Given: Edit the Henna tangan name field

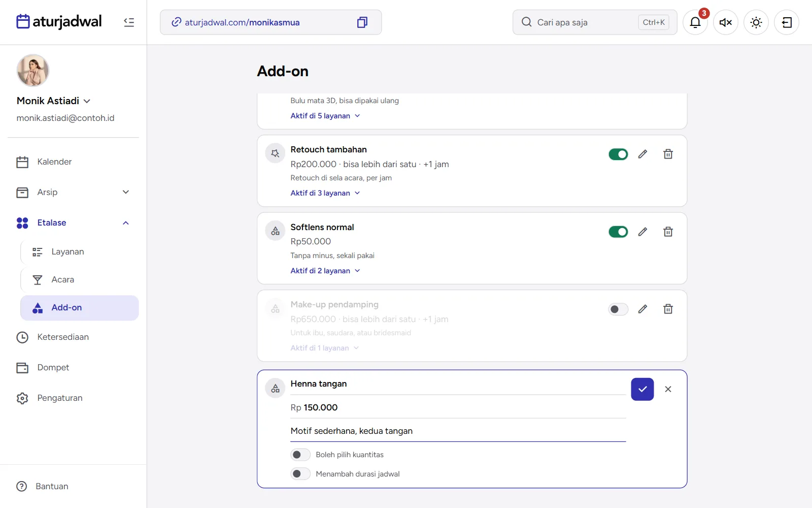Looking at the screenshot, I should 458,384.
